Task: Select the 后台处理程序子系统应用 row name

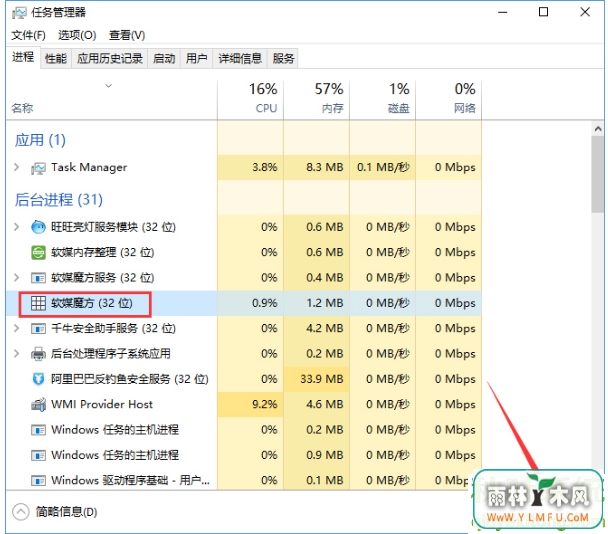Action: pyautogui.click(x=111, y=354)
